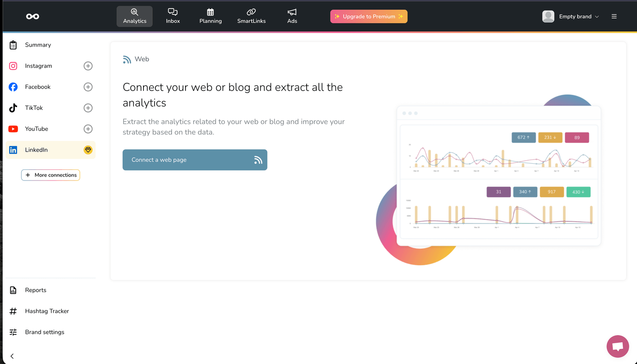The image size is (637, 364).
Task: Click the infinity logo icon
Action: (33, 17)
